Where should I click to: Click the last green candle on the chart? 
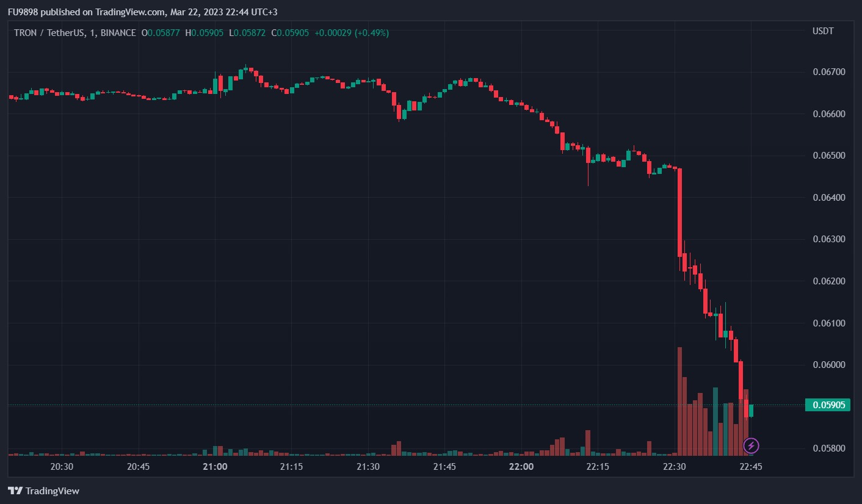tap(751, 410)
